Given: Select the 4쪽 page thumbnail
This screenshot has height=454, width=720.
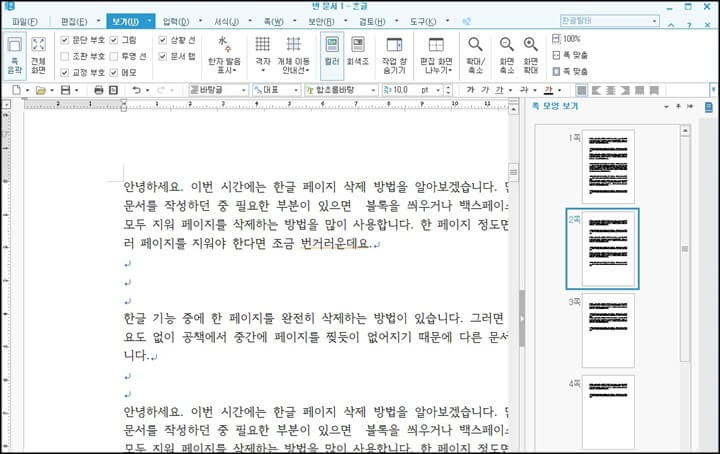Looking at the screenshot, I should (x=608, y=412).
